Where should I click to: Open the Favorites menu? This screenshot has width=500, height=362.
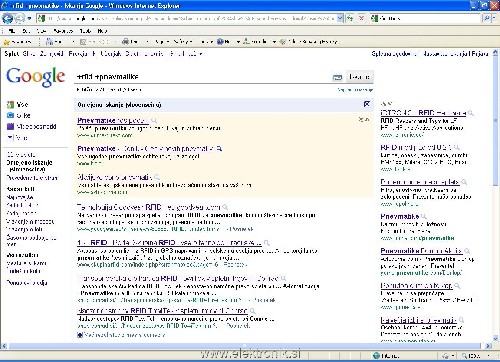63,31
